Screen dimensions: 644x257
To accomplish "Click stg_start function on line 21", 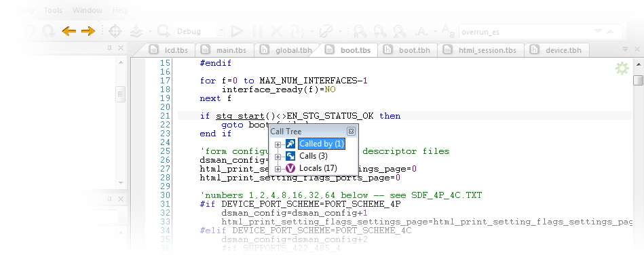I will (241, 116).
